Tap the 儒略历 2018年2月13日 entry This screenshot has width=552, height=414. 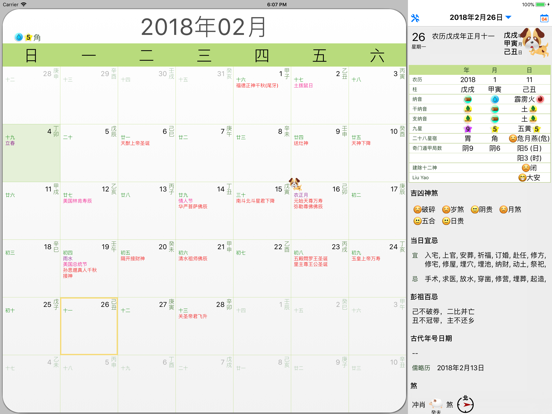click(x=448, y=368)
